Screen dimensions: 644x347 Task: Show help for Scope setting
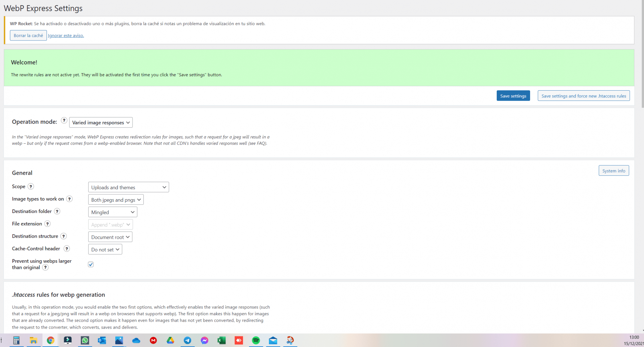(31, 186)
